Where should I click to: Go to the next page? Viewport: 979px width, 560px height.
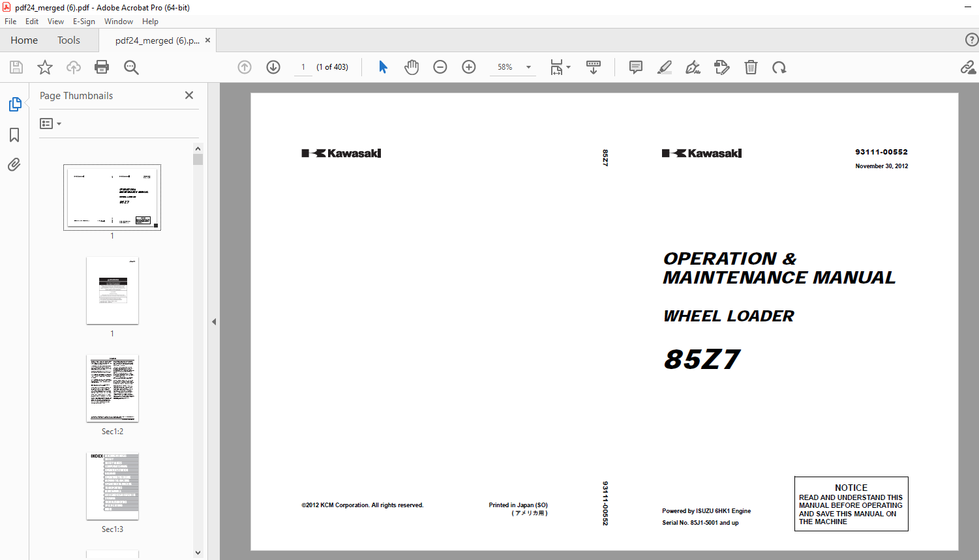273,67
